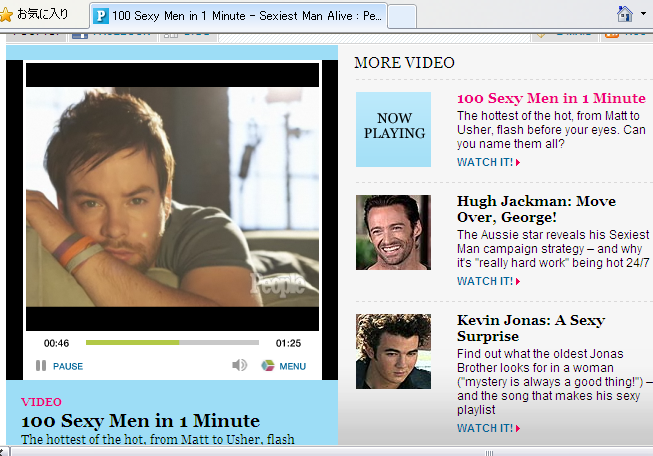Screen dimensions: 653x456
Task: Click WATCH IT! under Kevin Jonas description
Action: point(489,428)
